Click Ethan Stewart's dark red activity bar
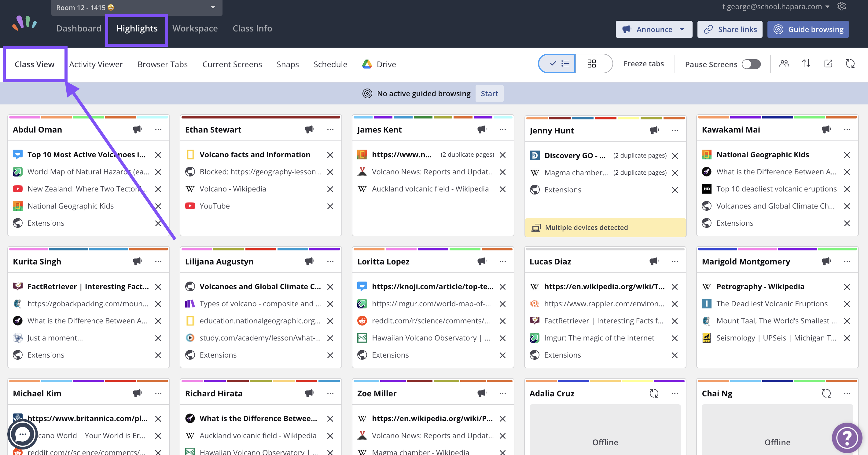Screen dimensions: 868x455 260,117
